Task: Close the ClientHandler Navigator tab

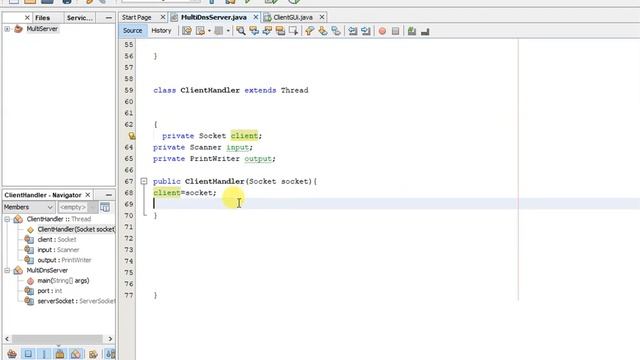Action: point(88,195)
